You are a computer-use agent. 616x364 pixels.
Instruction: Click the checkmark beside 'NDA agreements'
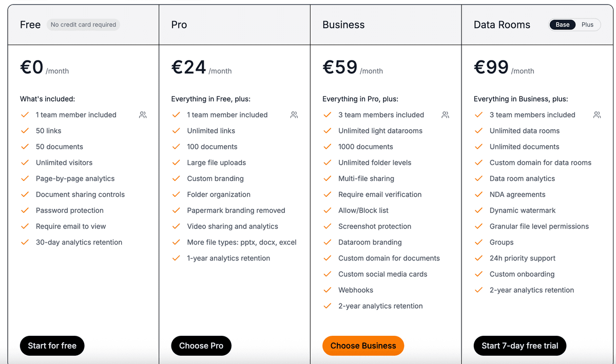(x=478, y=194)
